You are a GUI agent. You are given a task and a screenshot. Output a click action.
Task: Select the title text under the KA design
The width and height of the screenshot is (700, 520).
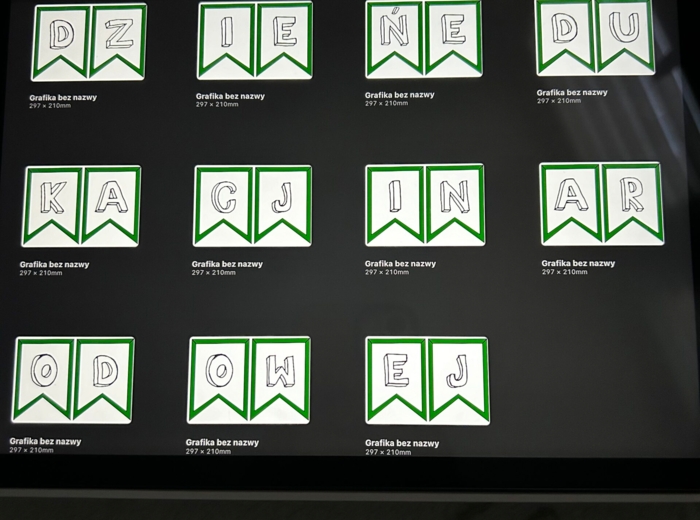tap(54, 265)
